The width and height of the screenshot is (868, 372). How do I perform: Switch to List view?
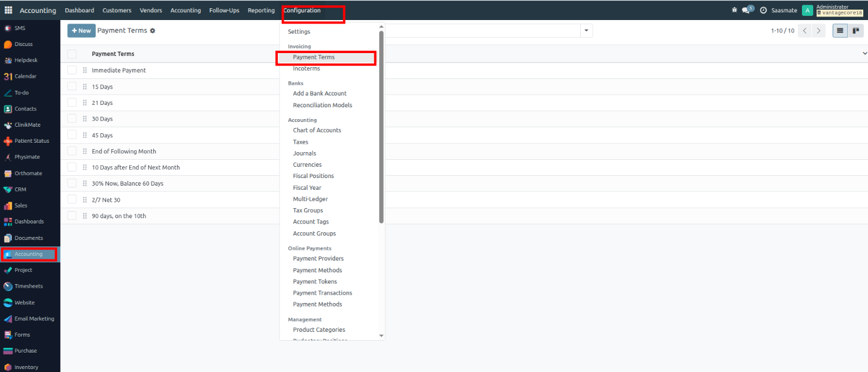[x=840, y=31]
